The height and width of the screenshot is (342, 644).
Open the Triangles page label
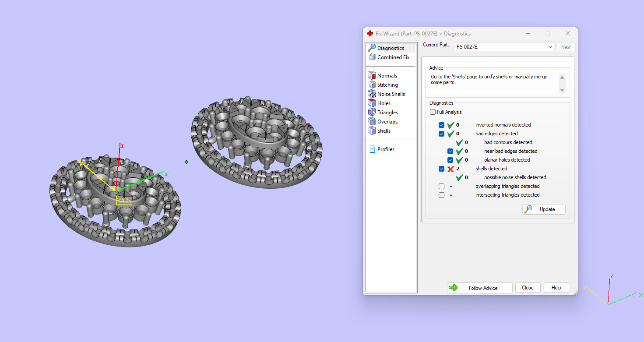point(387,112)
